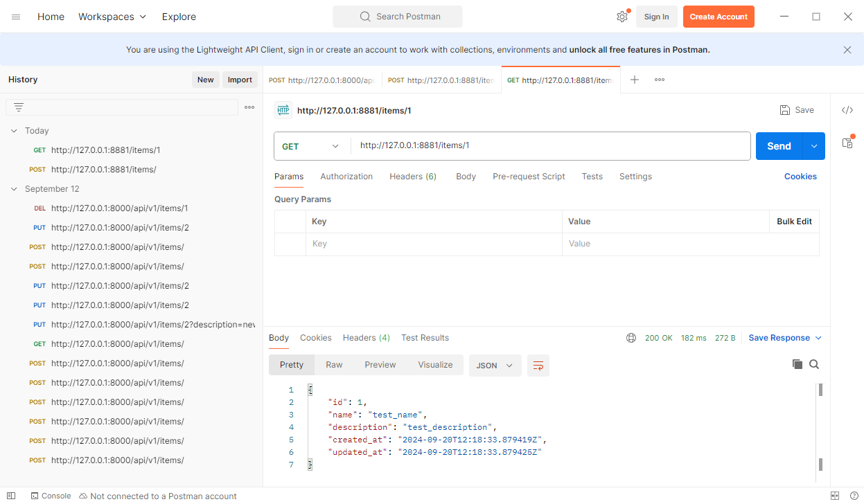The image size is (864, 504).
Task: Click Not connected to a Postman account
Action: pyautogui.click(x=157, y=496)
